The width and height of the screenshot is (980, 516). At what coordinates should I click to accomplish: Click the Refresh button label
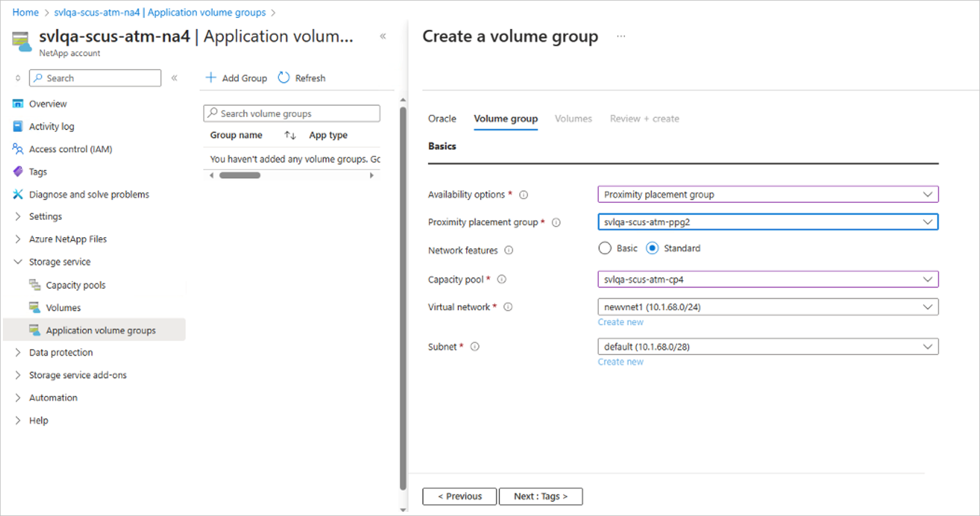[310, 78]
